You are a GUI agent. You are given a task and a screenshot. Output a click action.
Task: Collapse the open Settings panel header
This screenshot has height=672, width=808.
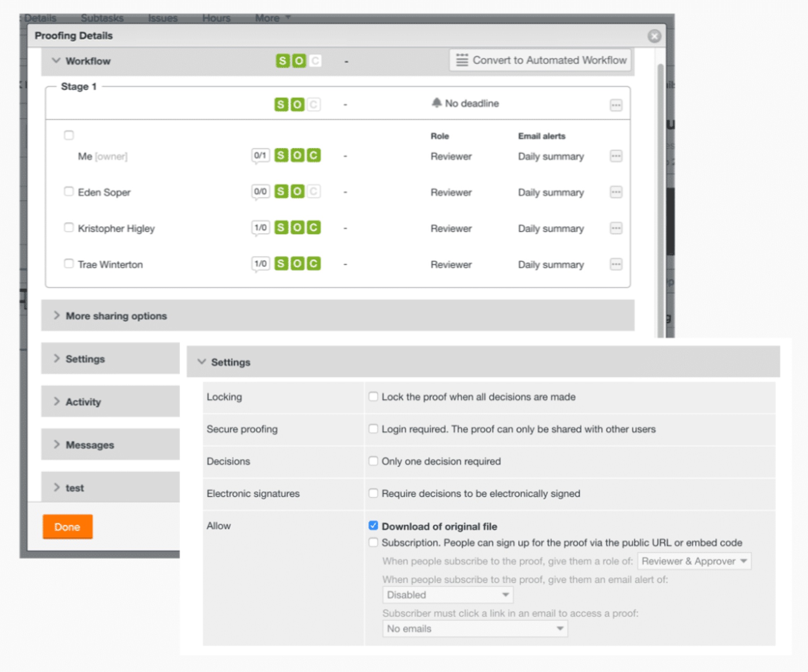click(x=483, y=362)
